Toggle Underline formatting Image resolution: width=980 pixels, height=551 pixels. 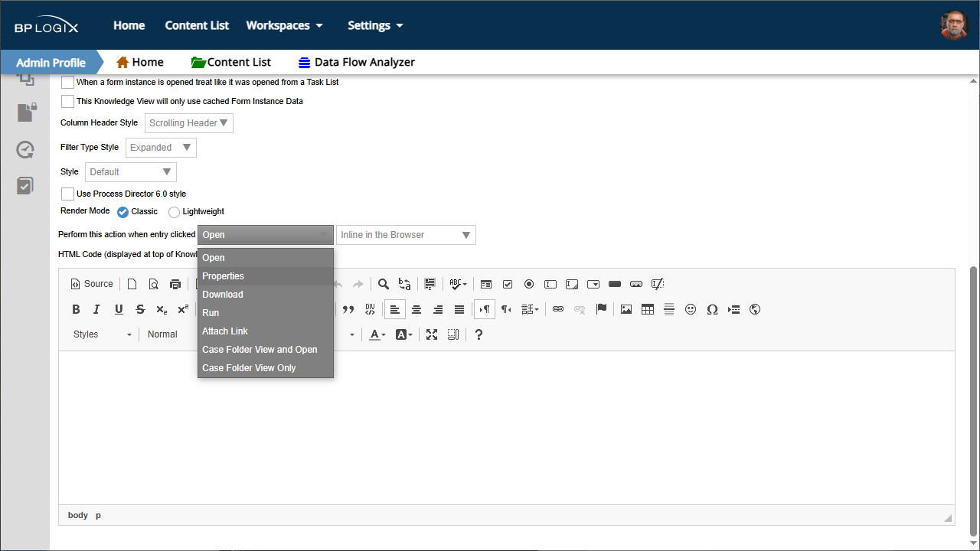pos(119,310)
